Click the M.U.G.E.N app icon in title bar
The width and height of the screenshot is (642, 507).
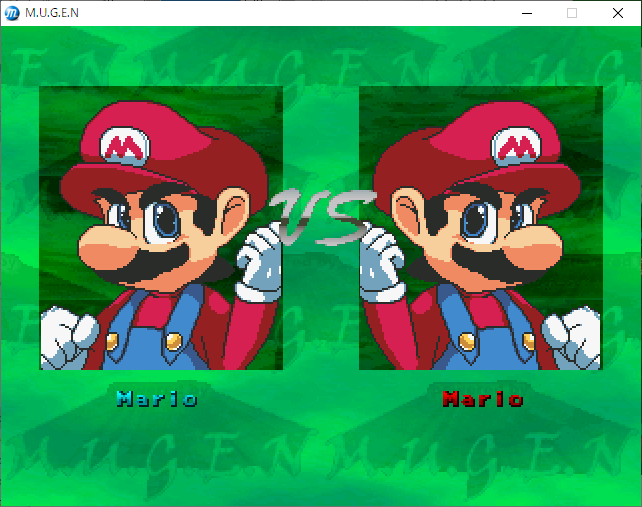[x=12, y=13]
